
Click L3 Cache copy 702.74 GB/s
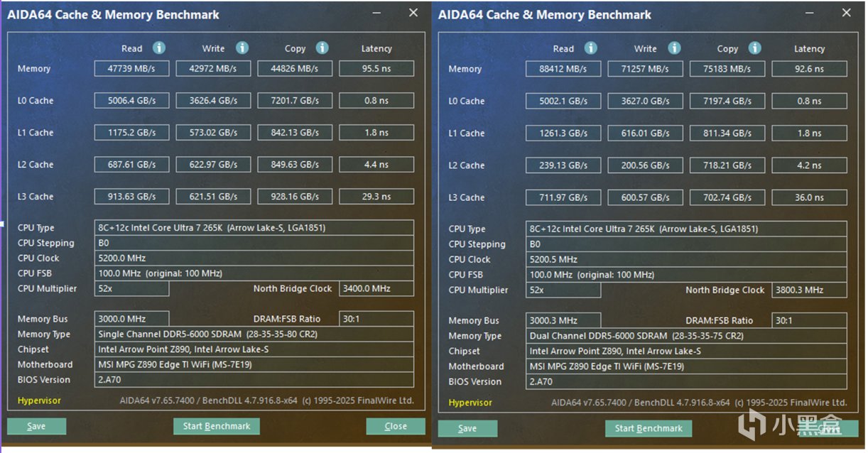727,197
